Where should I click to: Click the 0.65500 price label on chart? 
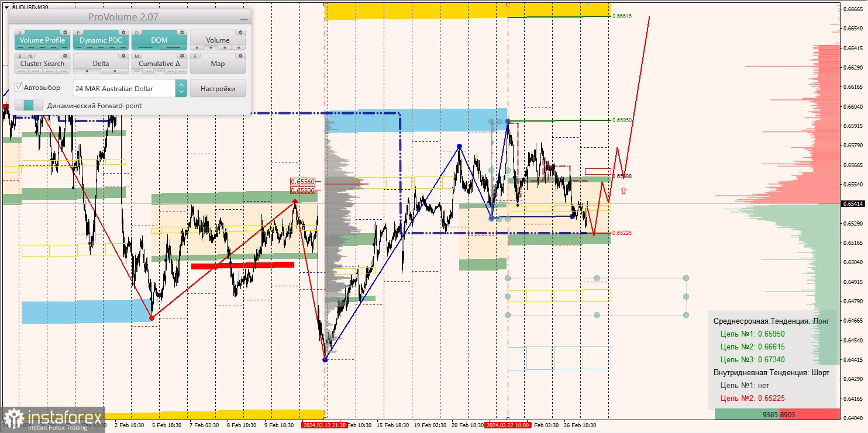coord(302,190)
